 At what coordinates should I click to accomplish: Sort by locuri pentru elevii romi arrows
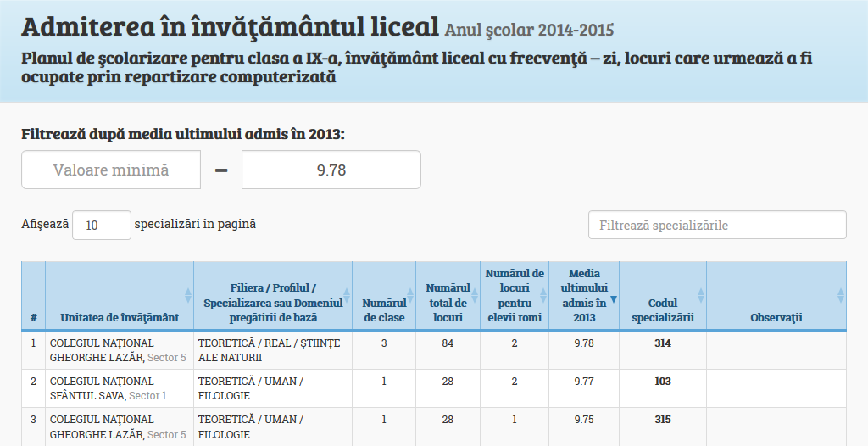[x=543, y=295]
